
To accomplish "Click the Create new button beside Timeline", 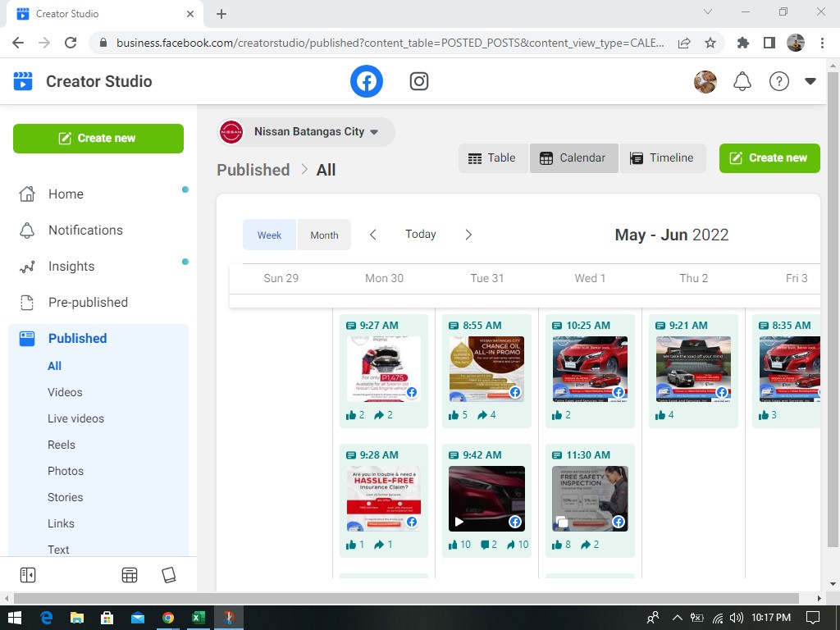I will click(769, 158).
